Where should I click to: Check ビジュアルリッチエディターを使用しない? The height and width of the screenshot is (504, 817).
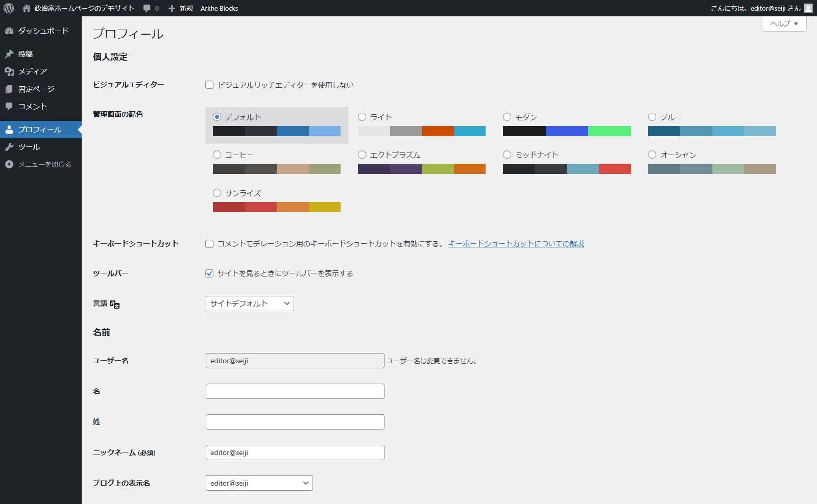pos(209,85)
